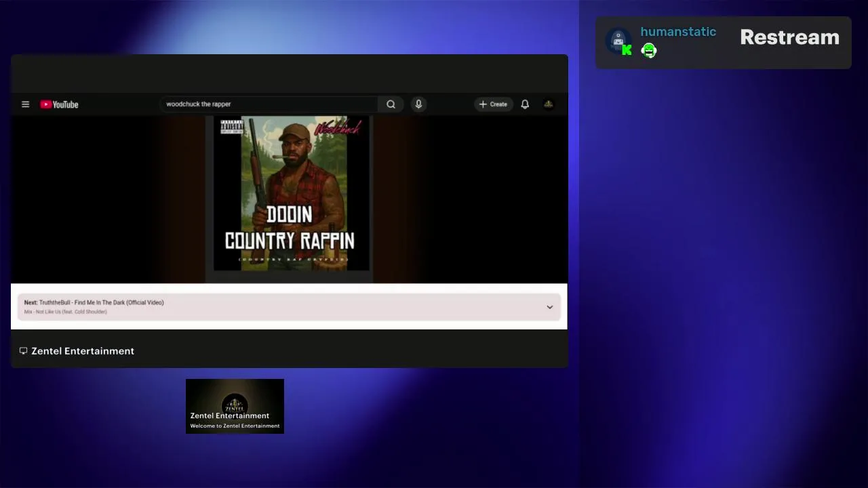This screenshot has width=868, height=488.
Task: Click the Restream logo
Action: [789, 37]
